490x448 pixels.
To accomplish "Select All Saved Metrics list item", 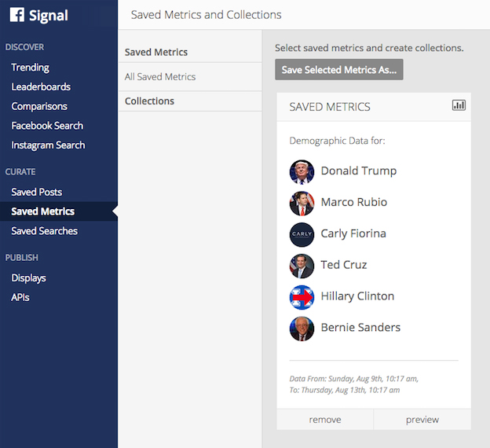I will coord(160,77).
